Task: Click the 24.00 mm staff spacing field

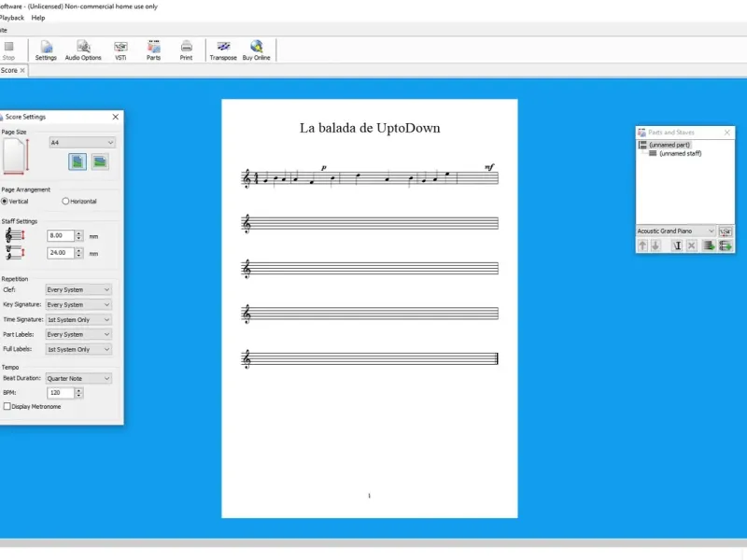Action: tap(61, 253)
